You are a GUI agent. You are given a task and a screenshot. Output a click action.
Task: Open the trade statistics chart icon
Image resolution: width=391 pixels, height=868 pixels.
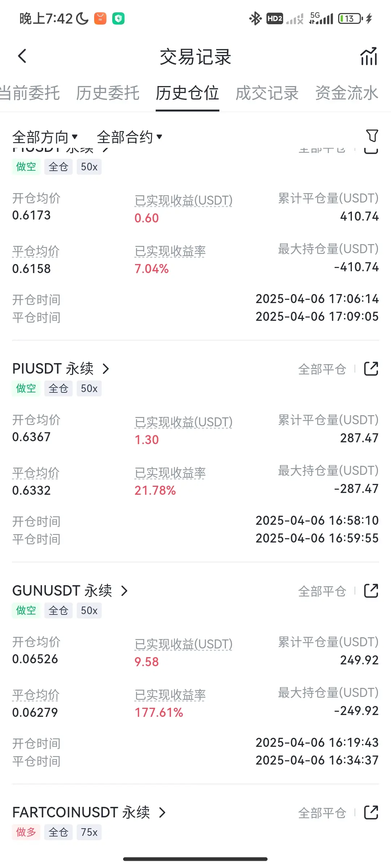(369, 56)
